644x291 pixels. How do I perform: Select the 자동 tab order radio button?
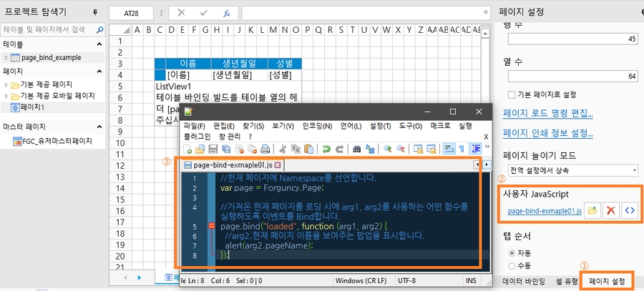pos(511,253)
